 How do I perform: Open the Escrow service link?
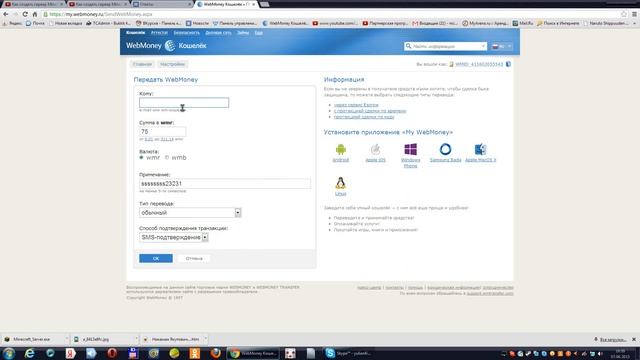point(356,105)
